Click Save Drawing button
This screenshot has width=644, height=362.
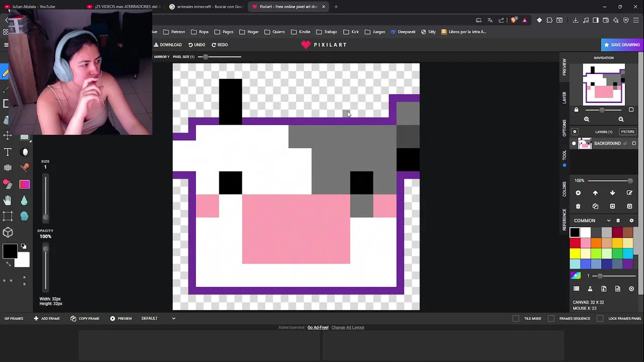click(622, 45)
